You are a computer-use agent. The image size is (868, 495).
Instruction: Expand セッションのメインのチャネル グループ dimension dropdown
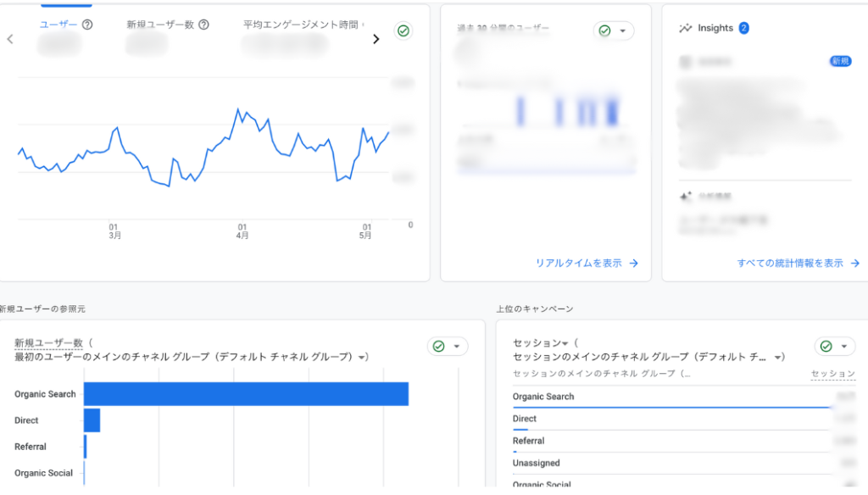(x=779, y=357)
